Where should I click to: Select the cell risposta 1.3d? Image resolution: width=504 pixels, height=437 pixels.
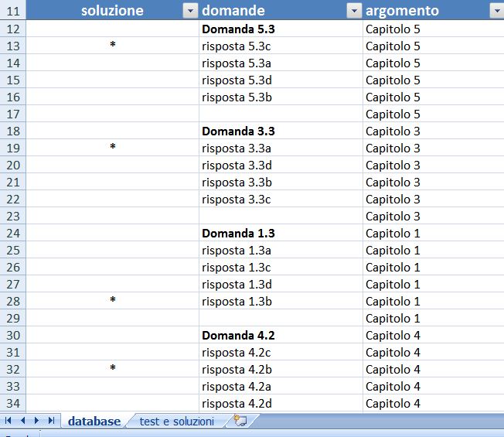point(281,285)
